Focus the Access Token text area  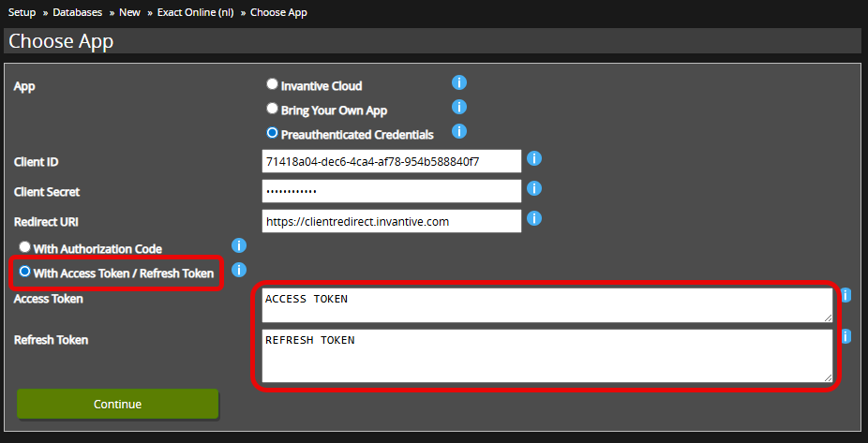[x=546, y=304]
